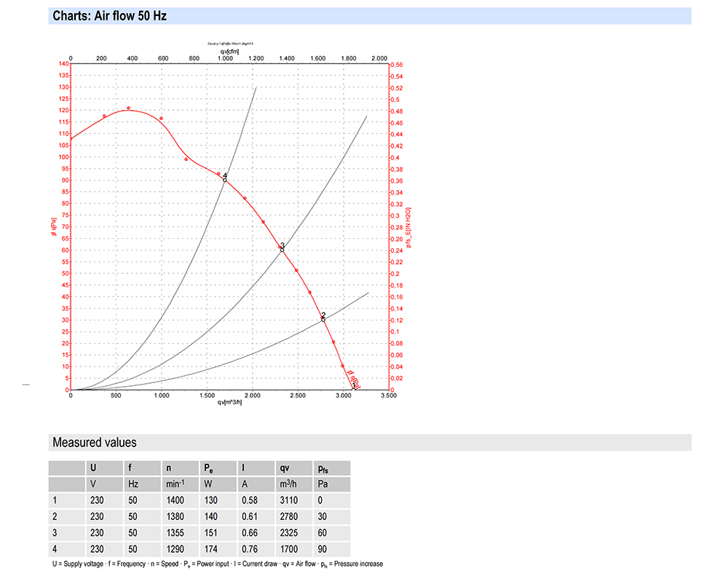Click the abbreviations legend text below table
The image size is (728, 579).
[x=218, y=564]
